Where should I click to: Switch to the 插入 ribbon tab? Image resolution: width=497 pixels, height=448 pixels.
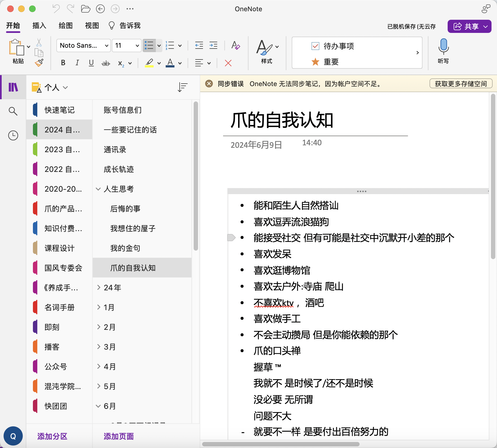[39, 26]
